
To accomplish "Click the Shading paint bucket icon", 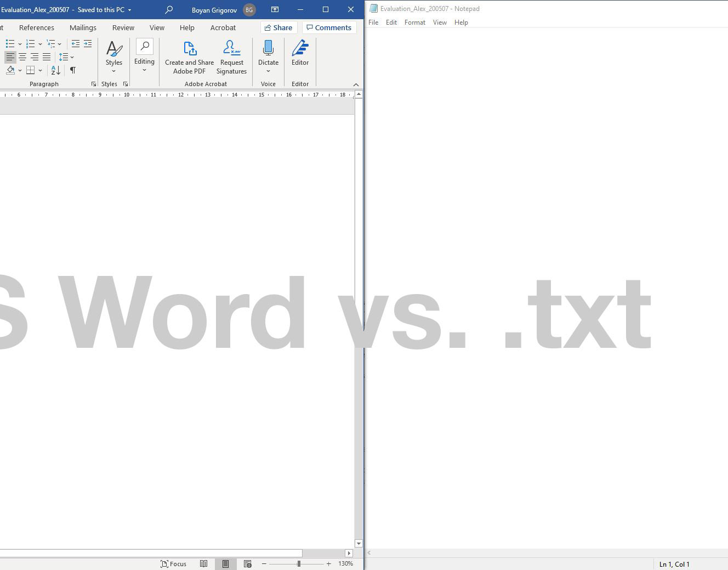I will (x=10, y=70).
